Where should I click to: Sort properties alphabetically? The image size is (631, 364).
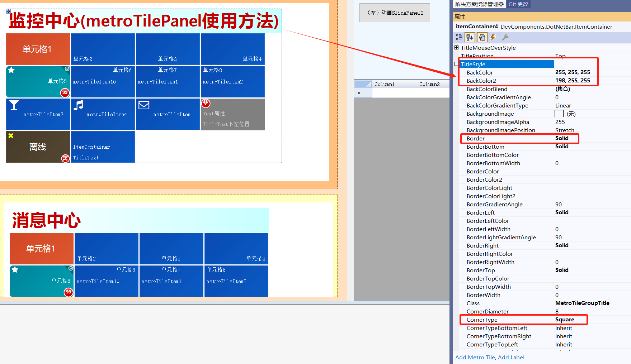point(470,37)
